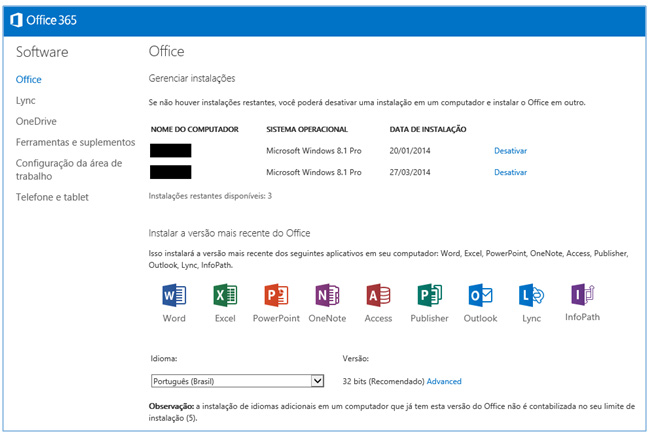The height and width of the screenshot is (438, 651).
Task: Open the Lync section in sidebar
Action: point(26,100)
